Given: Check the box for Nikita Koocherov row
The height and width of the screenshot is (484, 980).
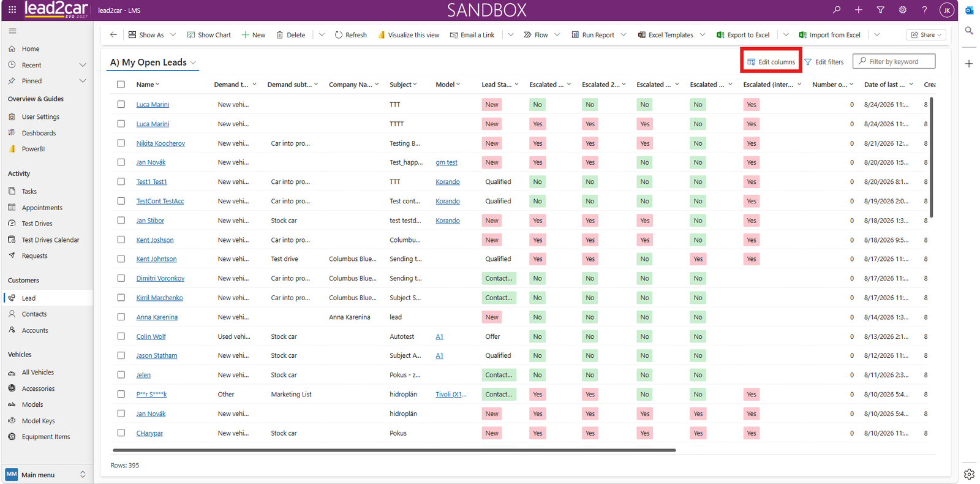Looking at the screenshot, I should [121, 143].
